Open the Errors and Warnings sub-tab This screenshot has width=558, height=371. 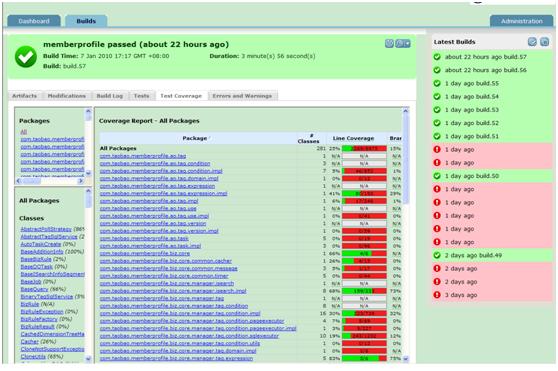tap(242, 96)
